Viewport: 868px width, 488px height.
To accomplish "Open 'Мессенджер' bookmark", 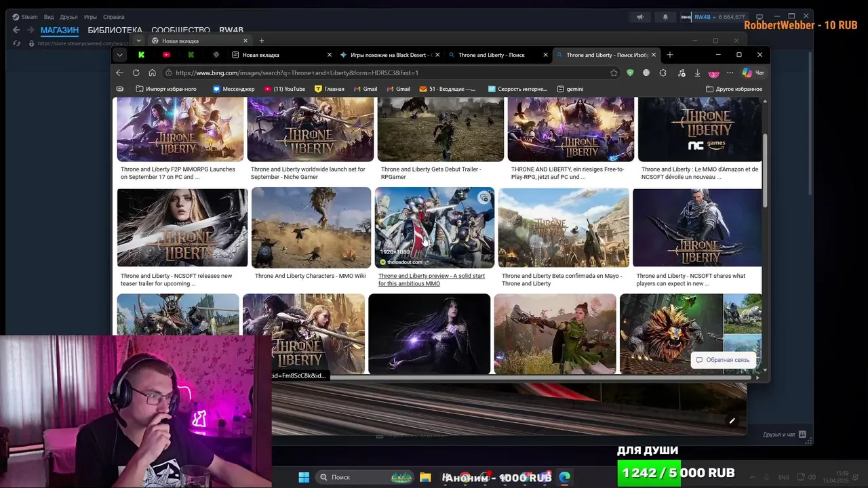I will coord(234,89).
